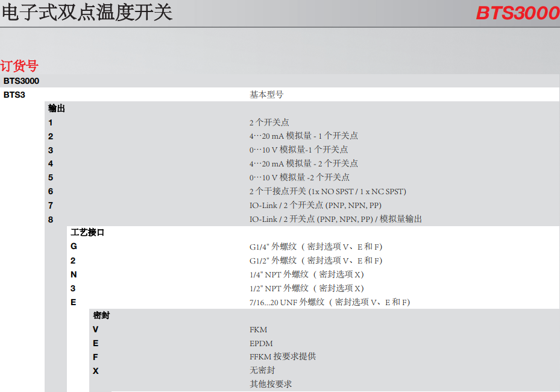Select the 工艺接口 section heading
560x392 pixels.
[87, 233]
